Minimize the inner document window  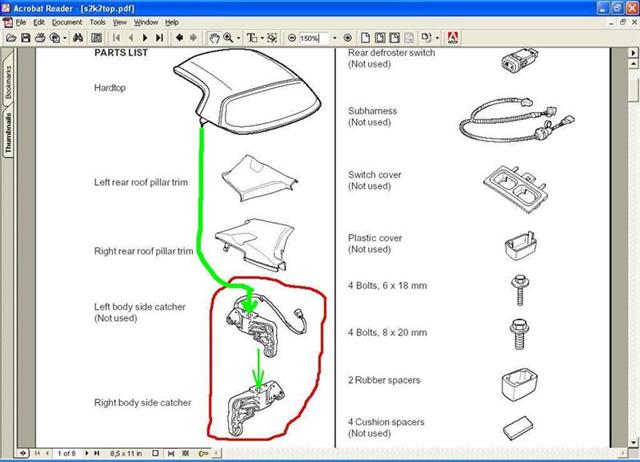tap(611, 22)
